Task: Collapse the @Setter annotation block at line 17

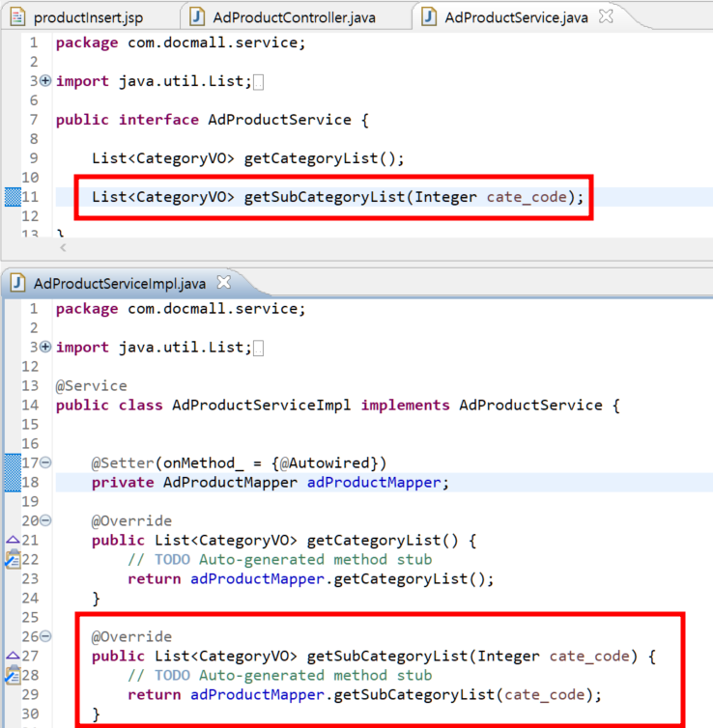Action: (x=45, y=462)
